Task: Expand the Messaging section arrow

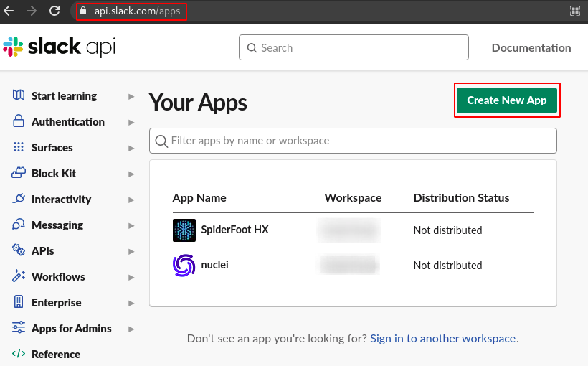Action: click(131, 225)
